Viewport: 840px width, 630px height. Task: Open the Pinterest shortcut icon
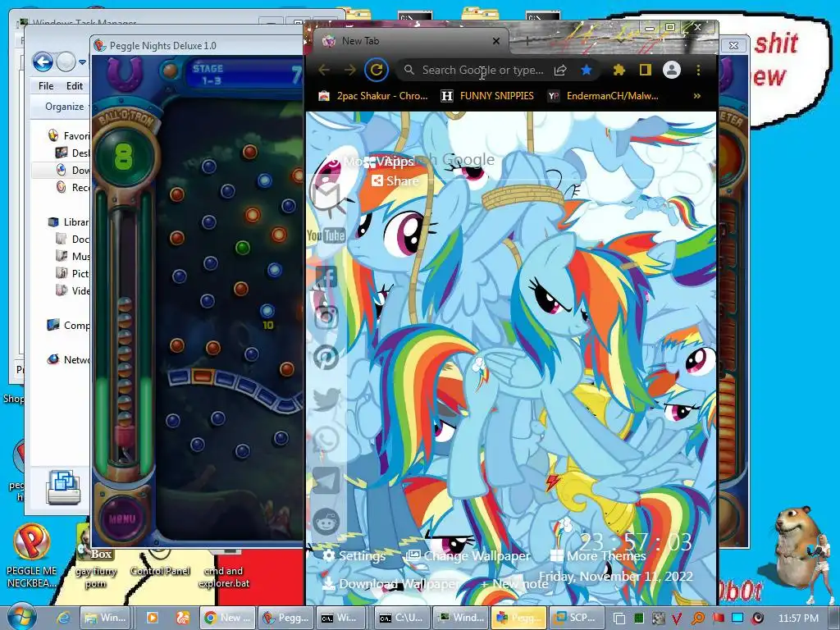pyautogui.click(x=326, y=358)
